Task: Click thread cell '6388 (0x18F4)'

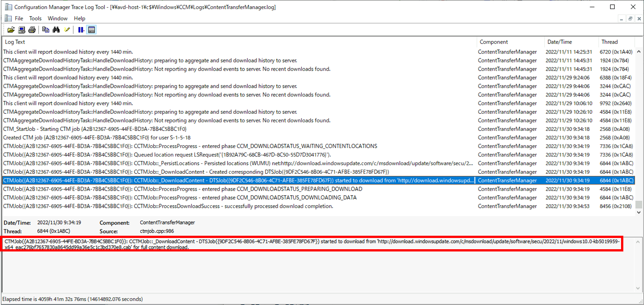Action: click(x=616, y=77)
